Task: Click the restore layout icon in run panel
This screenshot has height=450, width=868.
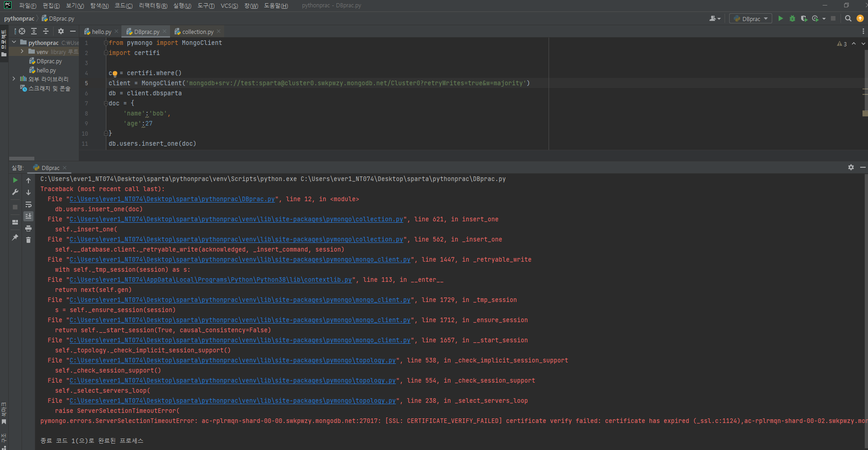Action: click(15, 222)
